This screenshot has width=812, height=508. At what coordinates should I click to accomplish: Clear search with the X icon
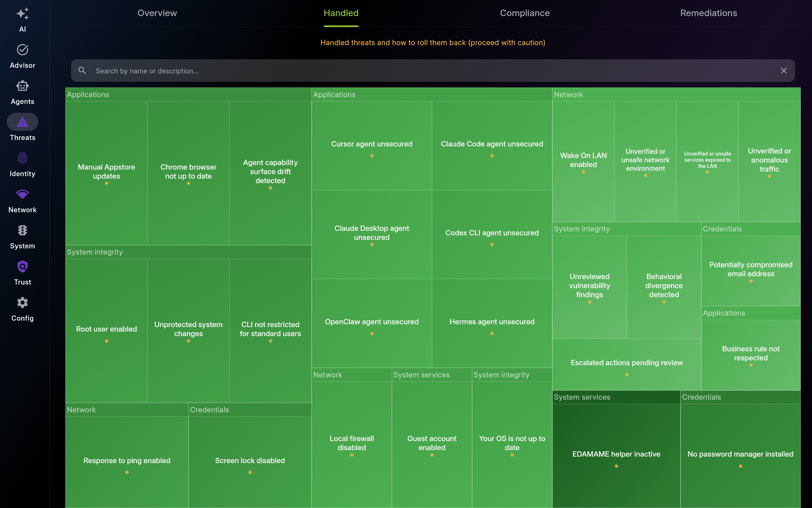click(x=784, y=71)
